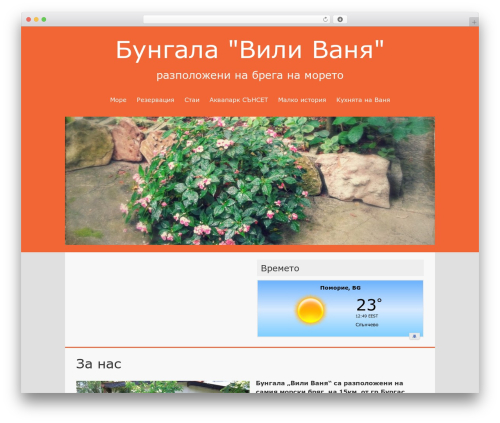This screenshot has width=500, height=423.
Task: Open Аквапарк СЪНСЕТ menu link
Action: click(x=239, y=100)
